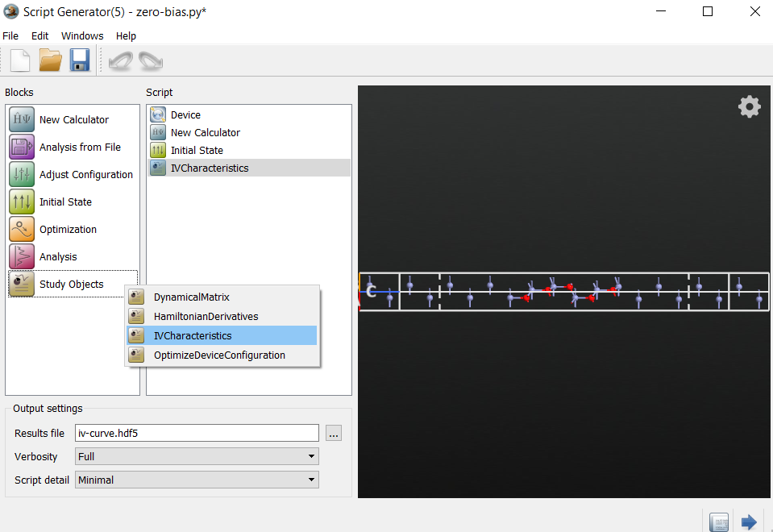
Task: Click New Calculator icon in Script list
Action: [158, 132]
